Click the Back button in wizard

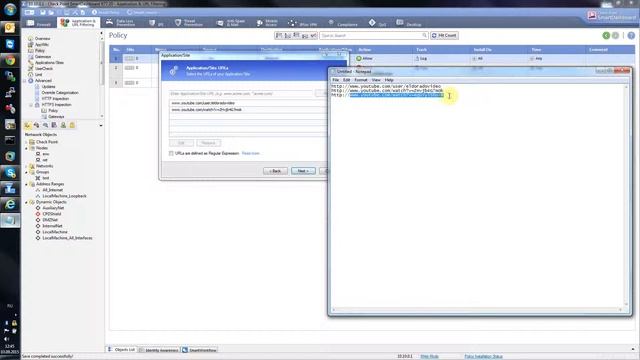pos(275,171)
